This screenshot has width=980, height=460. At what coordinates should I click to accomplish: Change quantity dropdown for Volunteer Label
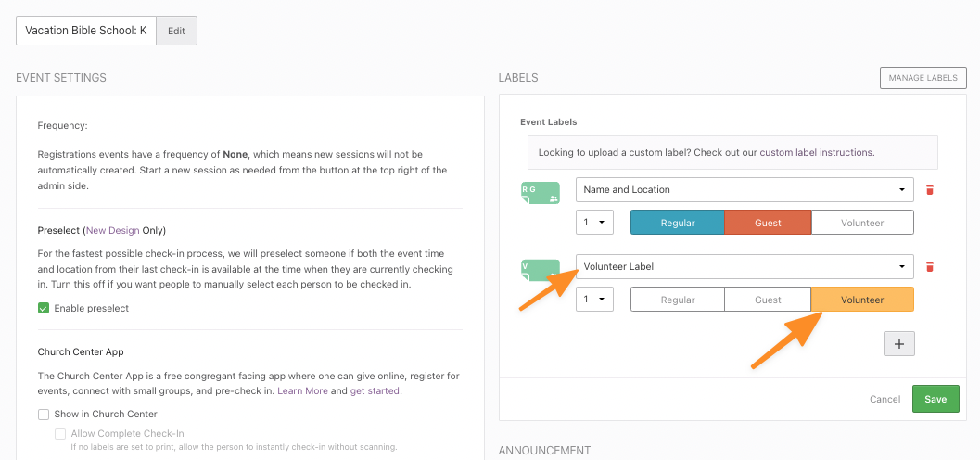point(594,300)
